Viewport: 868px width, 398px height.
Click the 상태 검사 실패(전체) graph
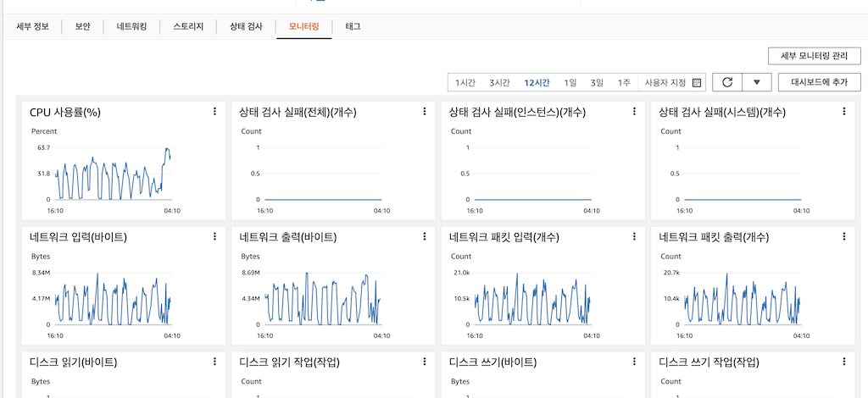point(323,174)
